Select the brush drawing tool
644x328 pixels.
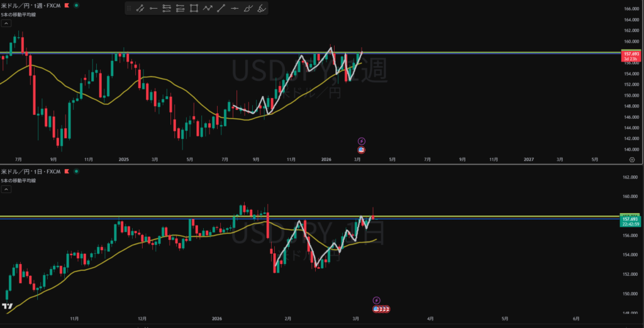point(248,8)
